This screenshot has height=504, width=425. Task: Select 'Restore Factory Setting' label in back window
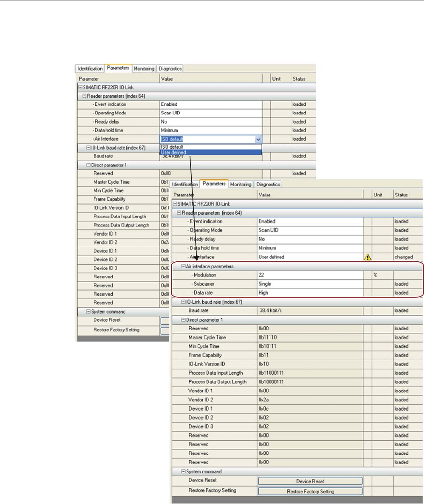point(116,330)
